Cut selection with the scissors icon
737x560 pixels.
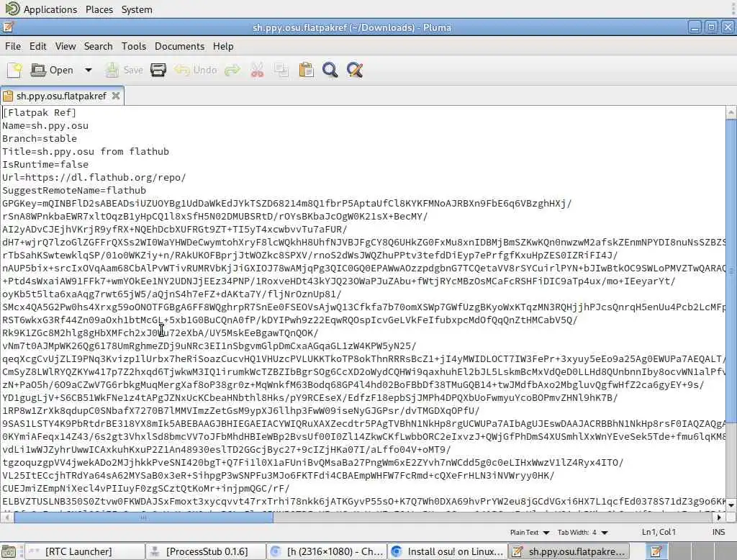tap(257, 70)
